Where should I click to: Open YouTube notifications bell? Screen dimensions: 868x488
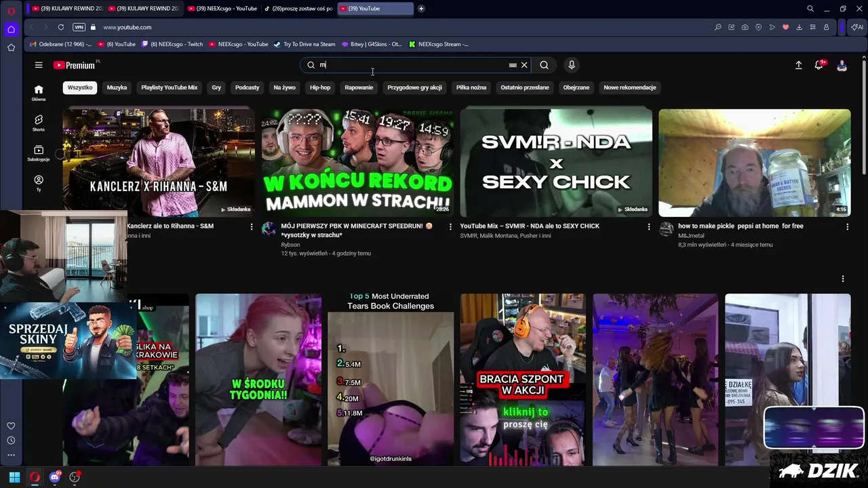819,65
